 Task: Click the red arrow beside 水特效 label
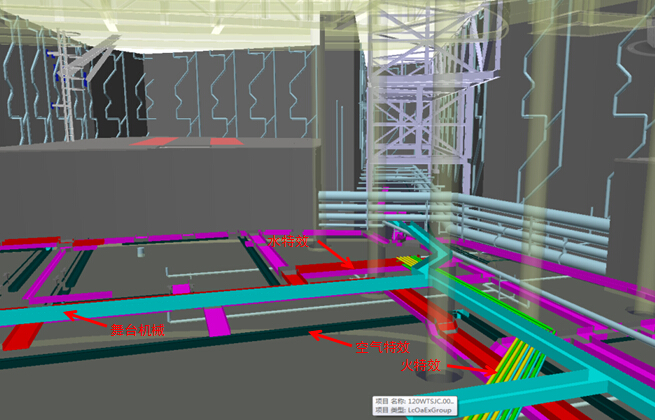point(328,256)
